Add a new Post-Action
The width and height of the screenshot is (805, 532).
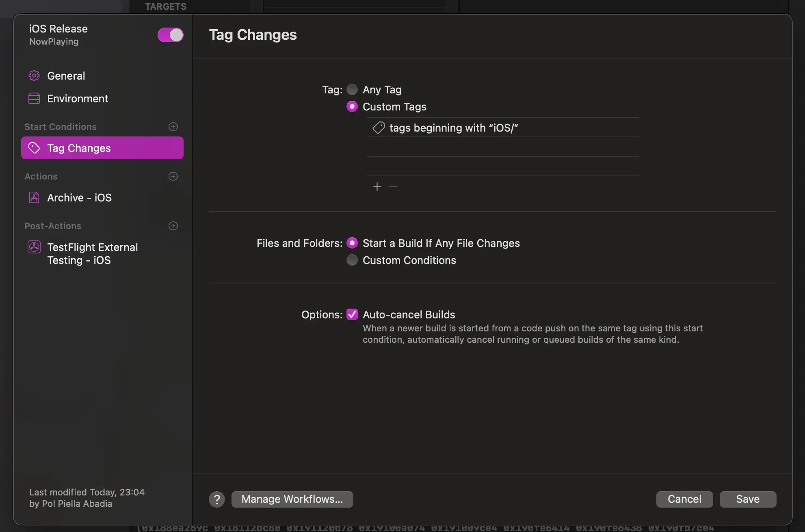[173, 226]
